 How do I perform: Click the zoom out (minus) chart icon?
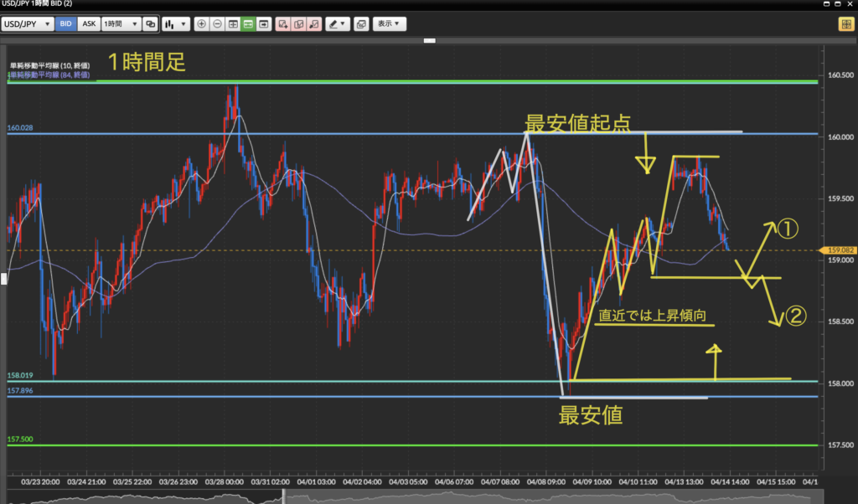tap(217, 24)
